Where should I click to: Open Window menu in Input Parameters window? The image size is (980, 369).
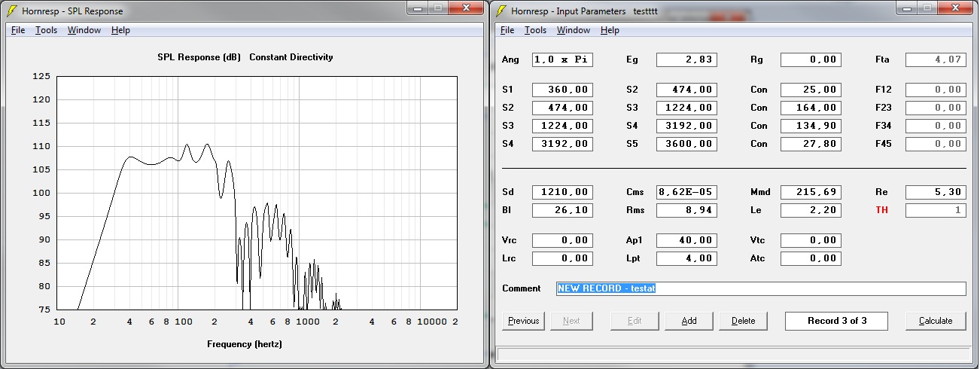[x=574, y=30]
